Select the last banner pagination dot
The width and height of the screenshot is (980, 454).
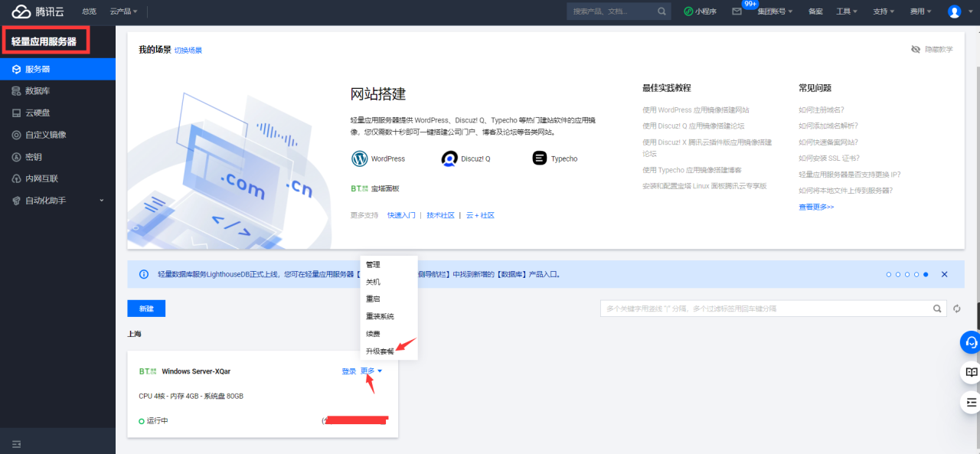click(926, 274)
